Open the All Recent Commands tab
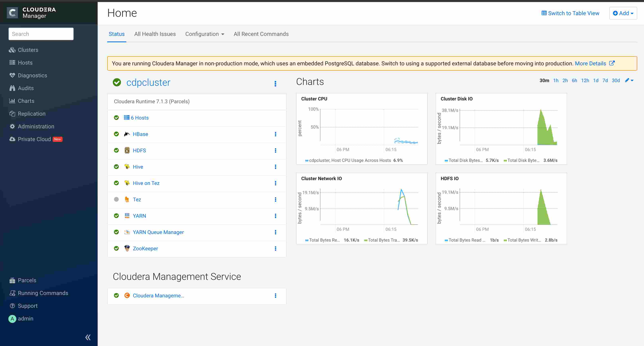644x346 pixels. click(261, 34)
